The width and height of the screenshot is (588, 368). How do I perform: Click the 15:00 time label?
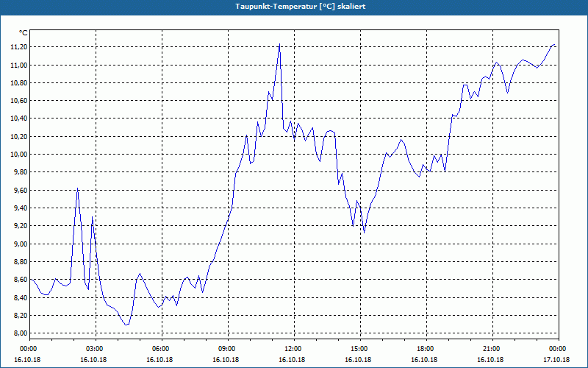360,349
